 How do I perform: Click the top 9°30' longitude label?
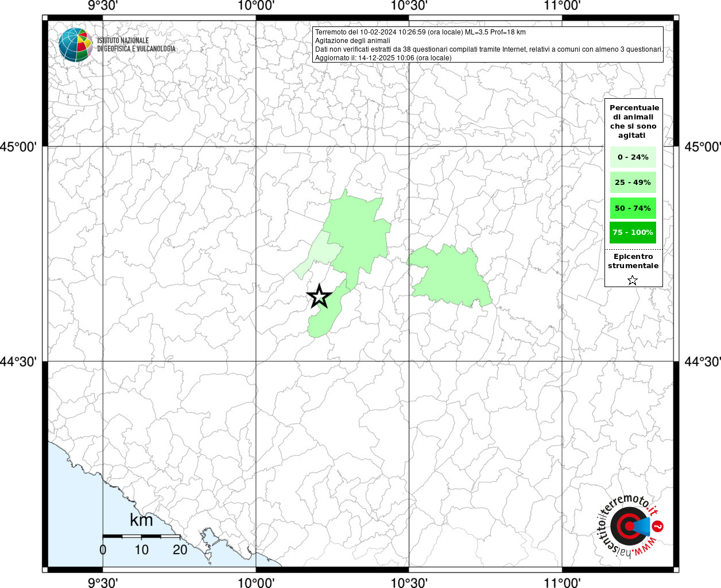point(103,6)
